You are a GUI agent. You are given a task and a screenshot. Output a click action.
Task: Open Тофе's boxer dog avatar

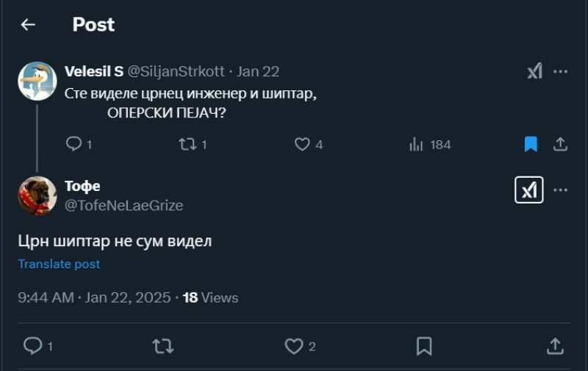[37, 195]
